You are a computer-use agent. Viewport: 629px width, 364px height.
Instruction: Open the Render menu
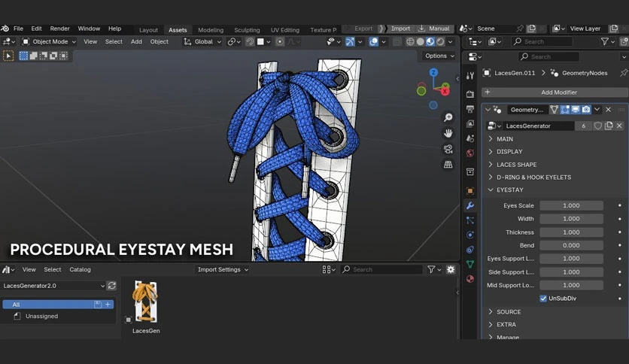pyautogui.click(x=59, y=29)
